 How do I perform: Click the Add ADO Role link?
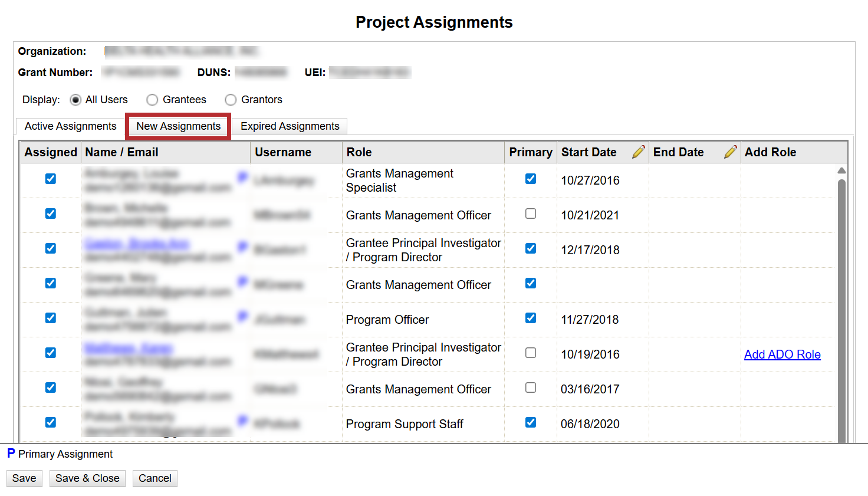(x=782, y=354)
